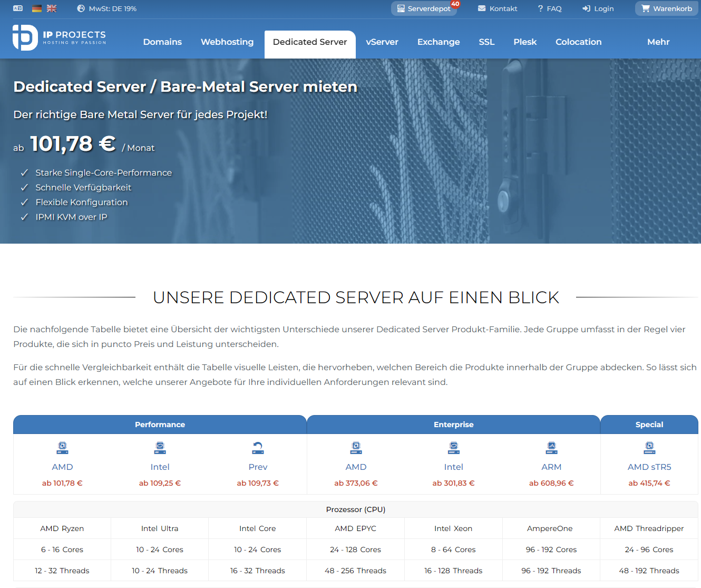The image size is (701, 588).
Task: Click the 48 - 192 Threads cell
Action: (649, 571)
